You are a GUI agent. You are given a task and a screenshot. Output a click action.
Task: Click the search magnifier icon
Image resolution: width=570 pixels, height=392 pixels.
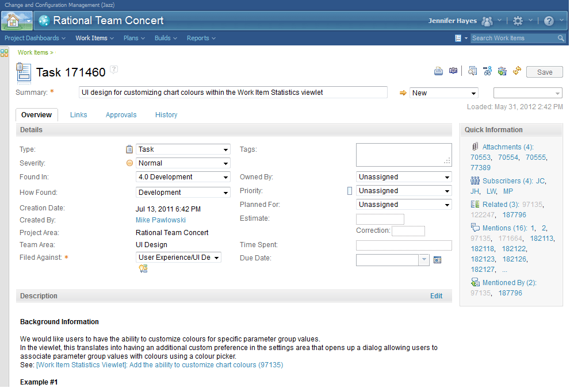tap(561, 38)
